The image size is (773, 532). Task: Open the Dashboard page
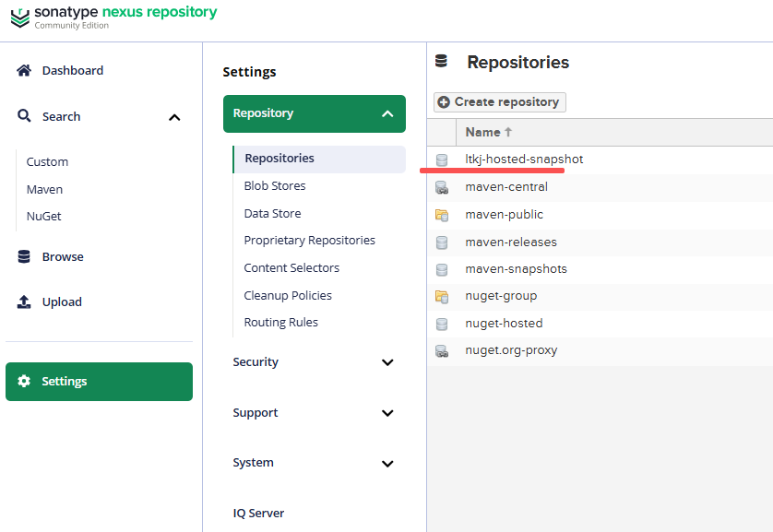click(x=73, y=70)
